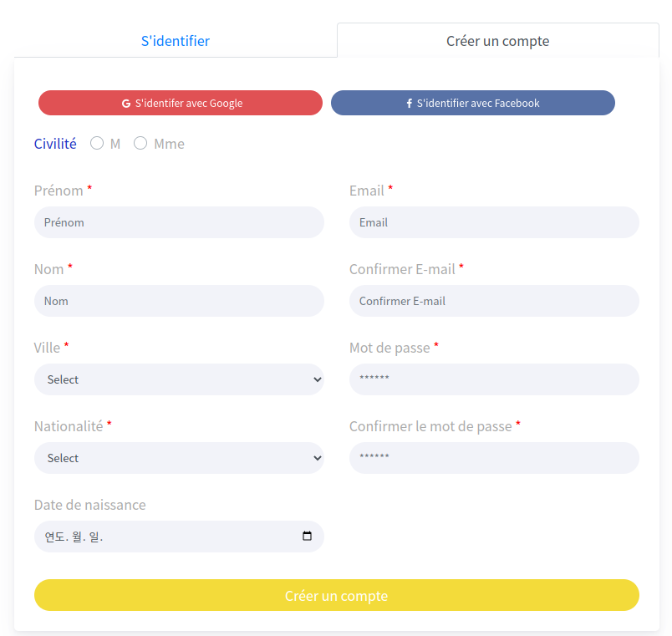Click the Civilité label text
This screenshot has width=672, height=636.
(55, 144)
